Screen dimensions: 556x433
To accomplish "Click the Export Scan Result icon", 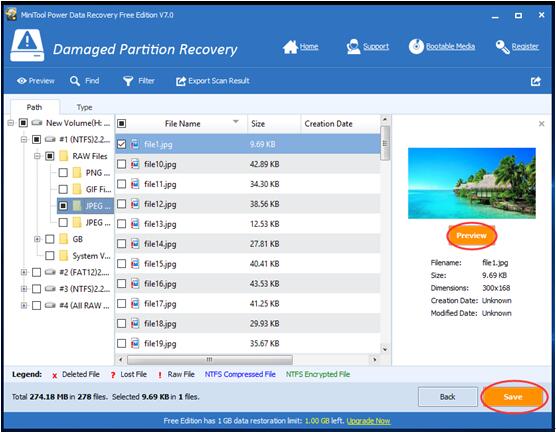I will 181,81.
